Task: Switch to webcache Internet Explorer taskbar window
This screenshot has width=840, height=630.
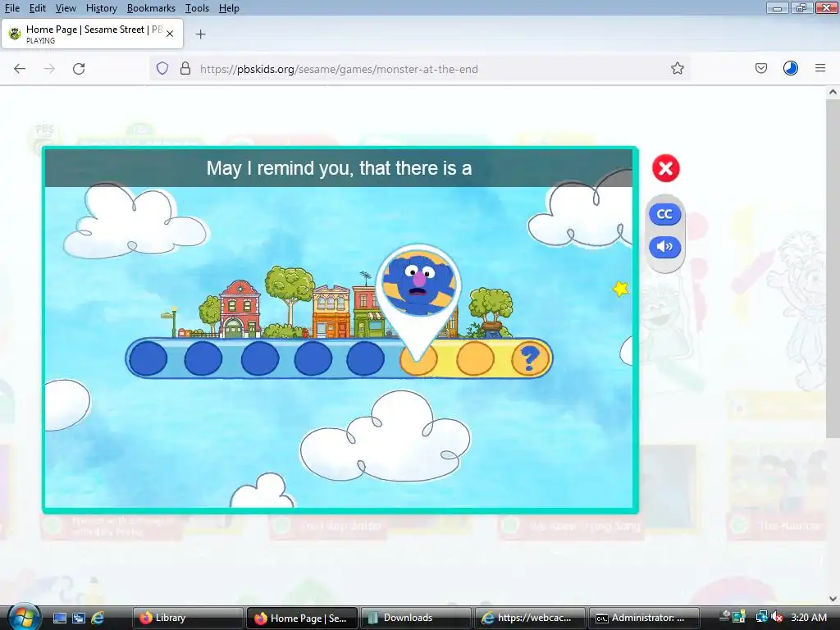Action: [529, 618]
